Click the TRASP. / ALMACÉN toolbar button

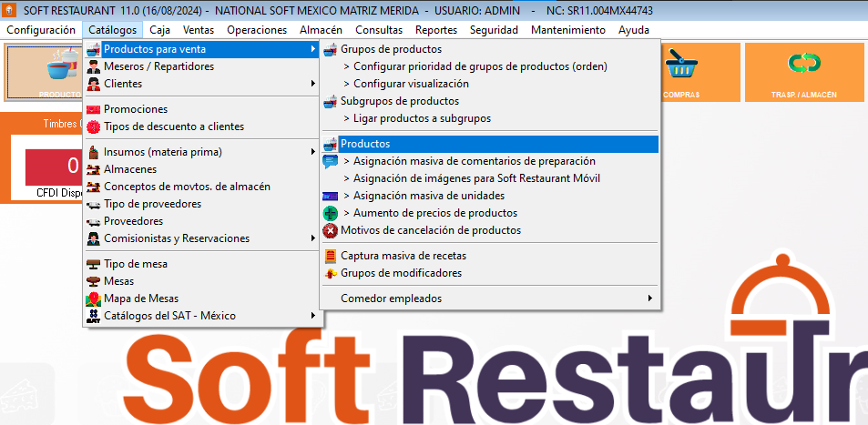[803, 73]
